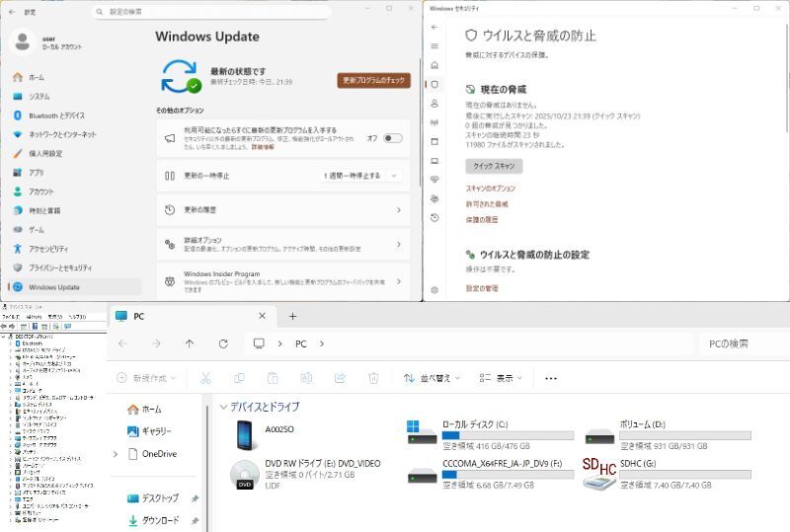Open family options icon in Windows Security
790x532 pixels.
[x=434, y=198]
